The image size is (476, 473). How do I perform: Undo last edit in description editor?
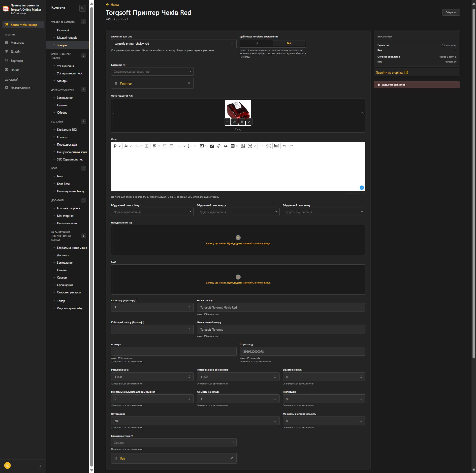point(285,146)
